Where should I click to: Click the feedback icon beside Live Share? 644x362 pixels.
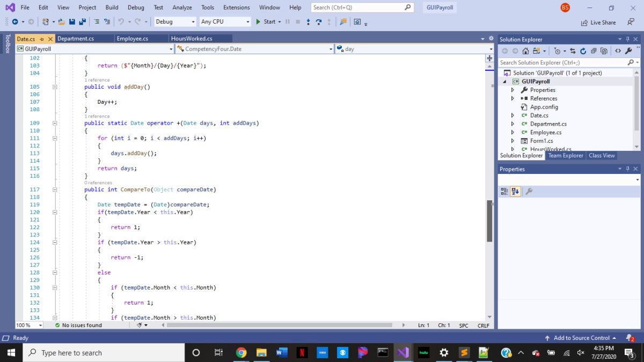631,22
